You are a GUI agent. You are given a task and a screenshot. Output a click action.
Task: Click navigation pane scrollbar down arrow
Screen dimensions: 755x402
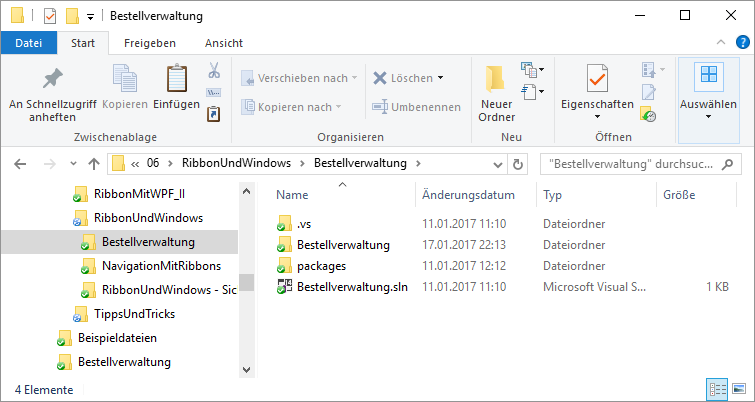pyautogui.click(x=246, y=370)
